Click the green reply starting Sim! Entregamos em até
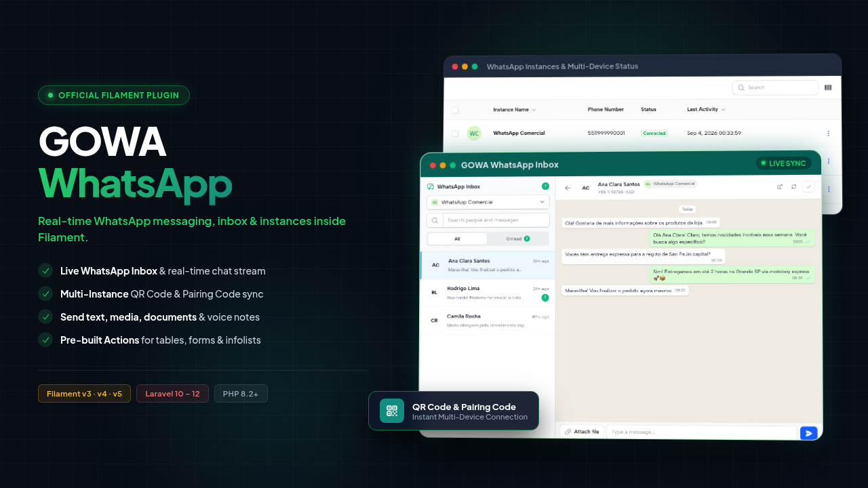 (x=732, y=274)
